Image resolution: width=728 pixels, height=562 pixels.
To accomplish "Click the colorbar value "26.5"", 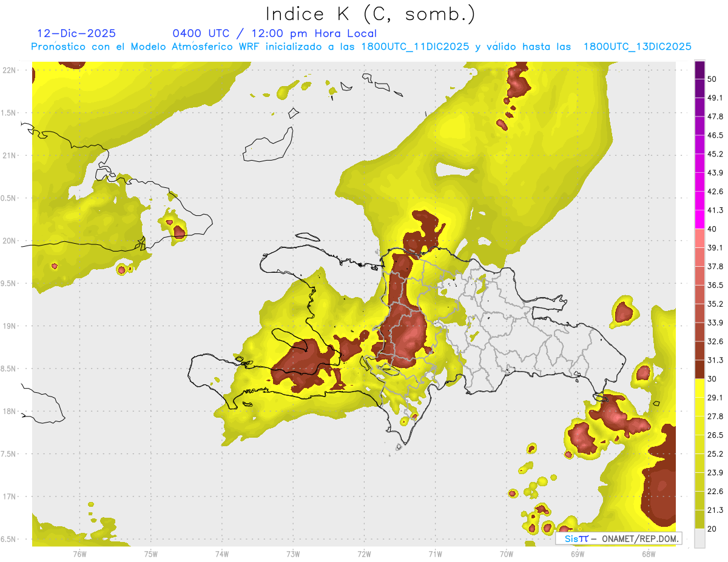I will [715, 435].
